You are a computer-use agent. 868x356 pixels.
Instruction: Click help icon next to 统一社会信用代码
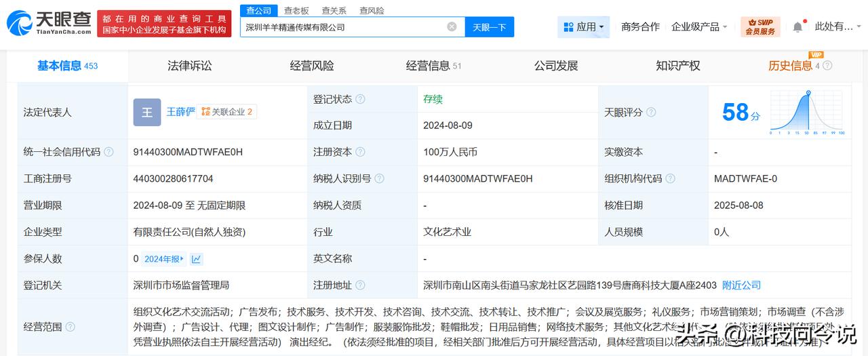click(x=108, y=152)
